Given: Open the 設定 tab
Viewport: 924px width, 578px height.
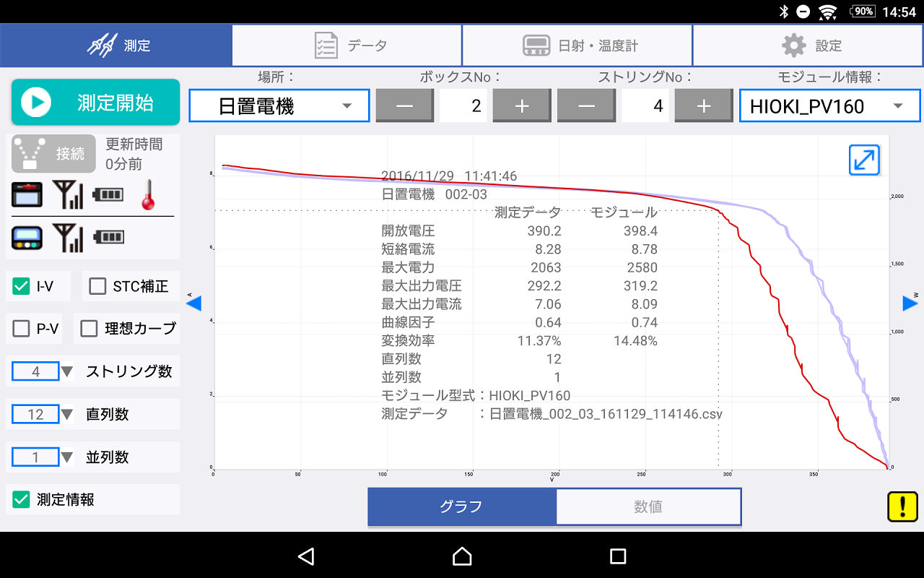Looking at the screenshot, I should [x=808, y=46].
